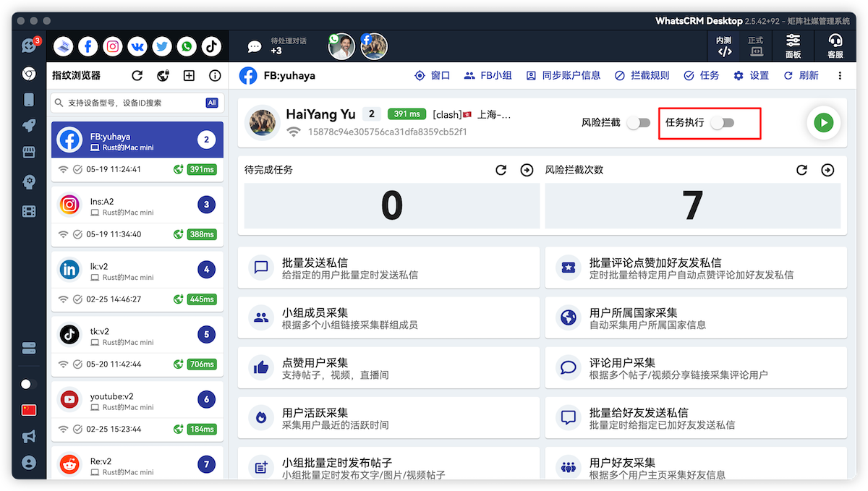868x491 pixels.
Task: Refresh the fingerprint browser list
Action: tap(137, 75)
